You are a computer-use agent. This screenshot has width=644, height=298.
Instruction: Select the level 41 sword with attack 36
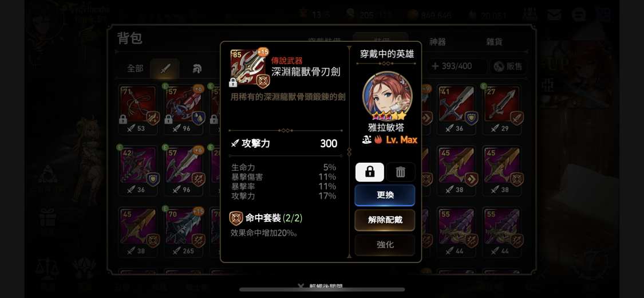[x=456, y=109]
